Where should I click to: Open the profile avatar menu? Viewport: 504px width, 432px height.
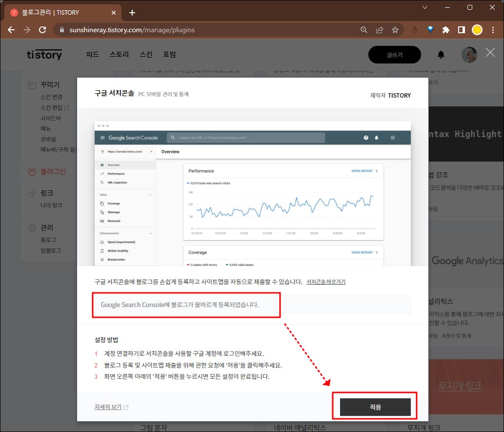[469, 55]
